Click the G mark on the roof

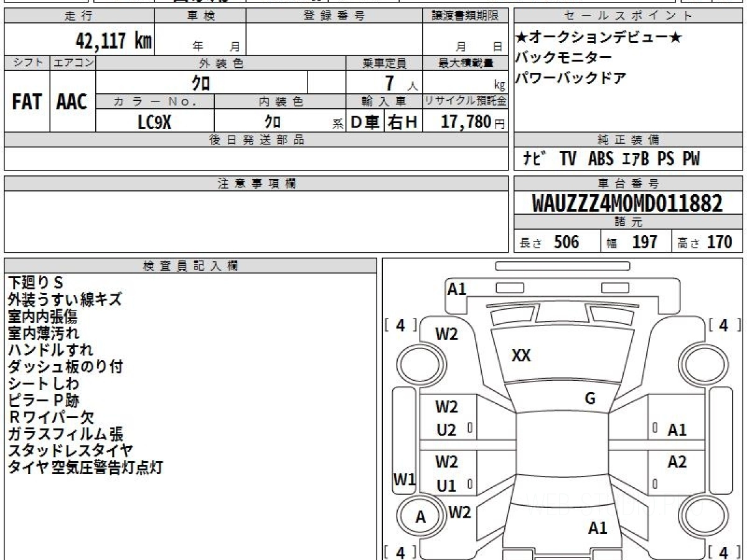coord(590,399)
